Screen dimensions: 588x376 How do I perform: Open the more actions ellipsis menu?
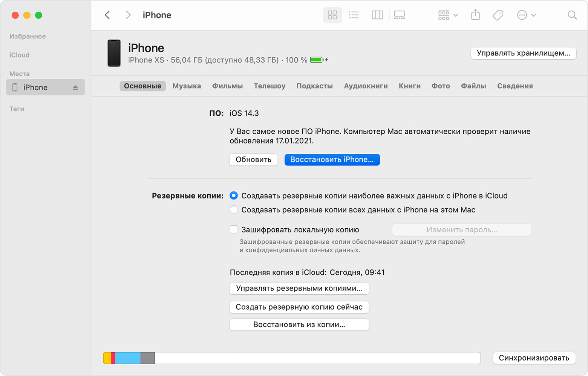(526, 15)
